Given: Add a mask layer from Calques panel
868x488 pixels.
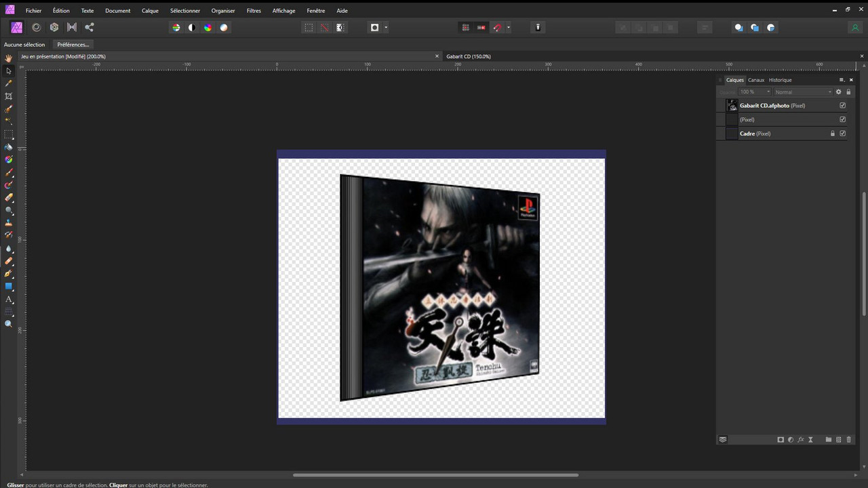Looking at the screenshot, I should point(781,440).
